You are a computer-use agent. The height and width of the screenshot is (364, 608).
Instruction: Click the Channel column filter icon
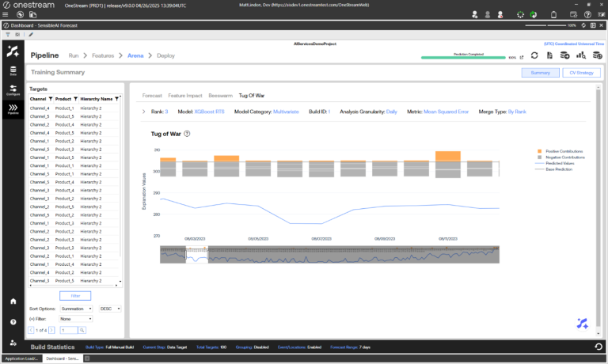[51, 99]
